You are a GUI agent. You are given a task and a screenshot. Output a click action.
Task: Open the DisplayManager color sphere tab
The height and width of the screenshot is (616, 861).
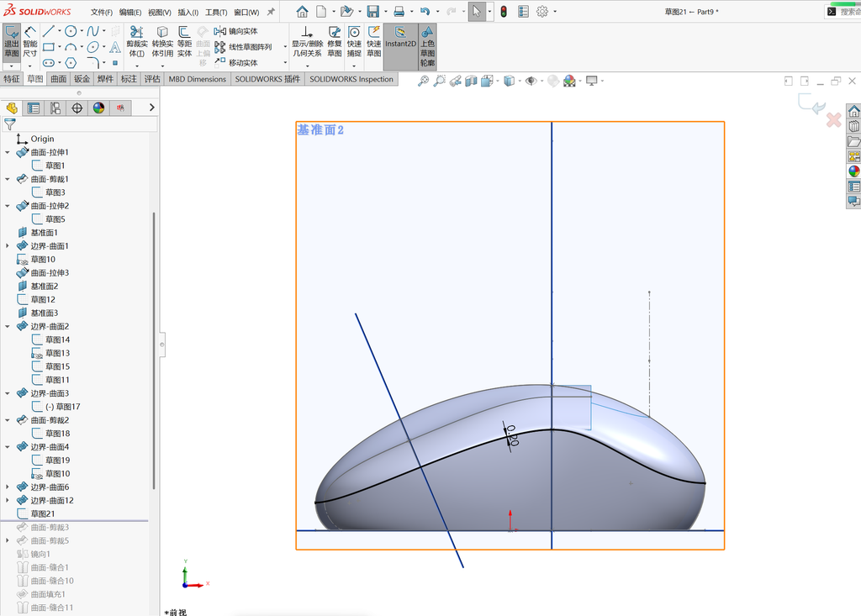point(99,108)
